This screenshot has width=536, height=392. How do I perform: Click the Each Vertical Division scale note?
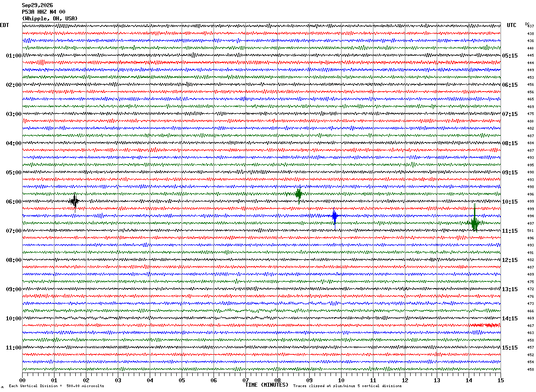click(x=57, y=386)
